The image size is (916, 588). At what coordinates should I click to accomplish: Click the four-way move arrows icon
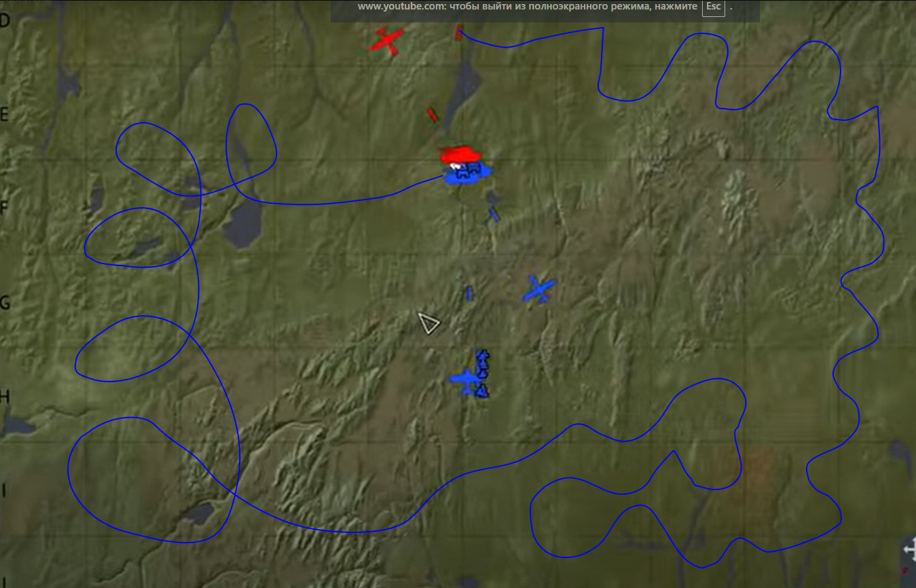click(909, 549)
